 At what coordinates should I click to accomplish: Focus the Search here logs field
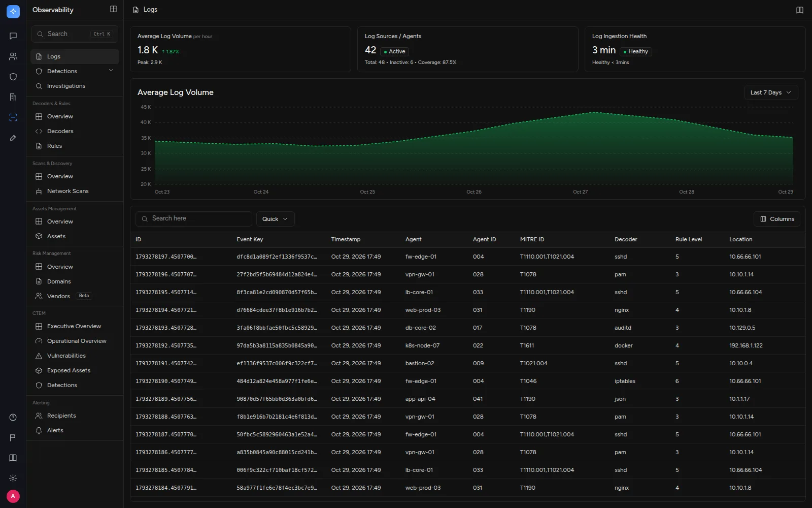(x=194, y=218)
